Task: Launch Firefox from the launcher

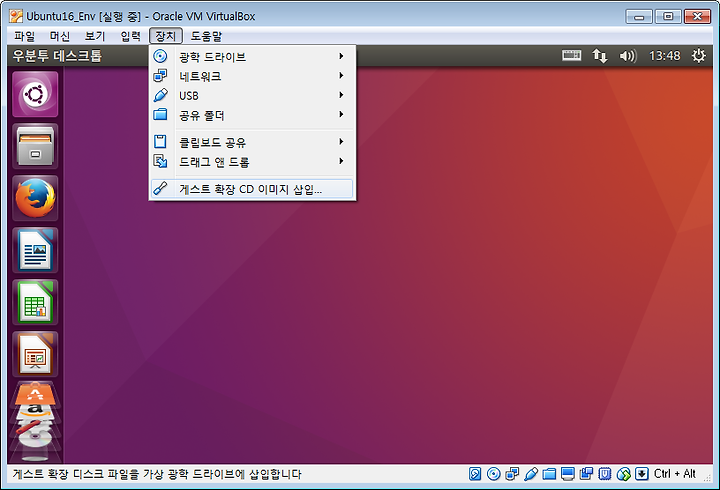Action: click(x=35, y=198)
